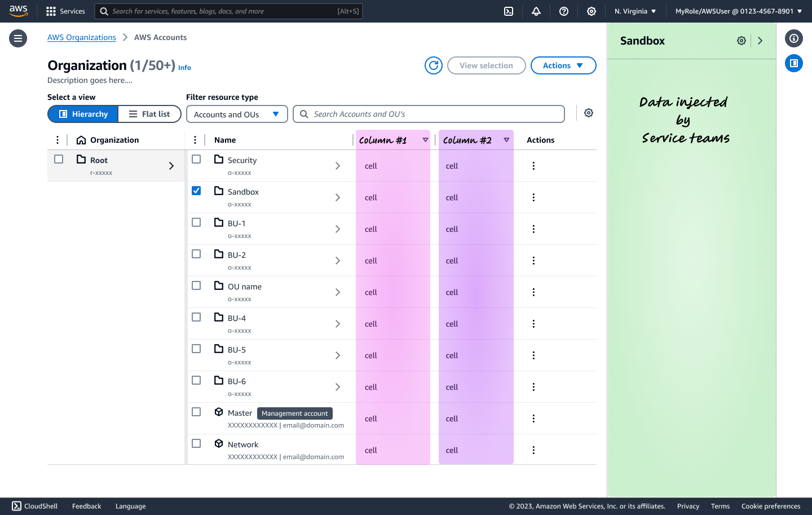
Task: Open actions menu for Sandbox row
Action: [x=533, y=197]
